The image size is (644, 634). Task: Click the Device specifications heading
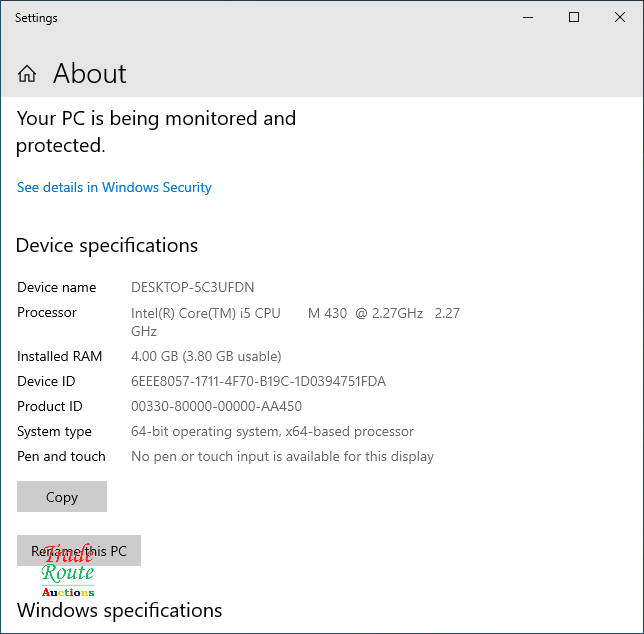[x=107, y=245]
